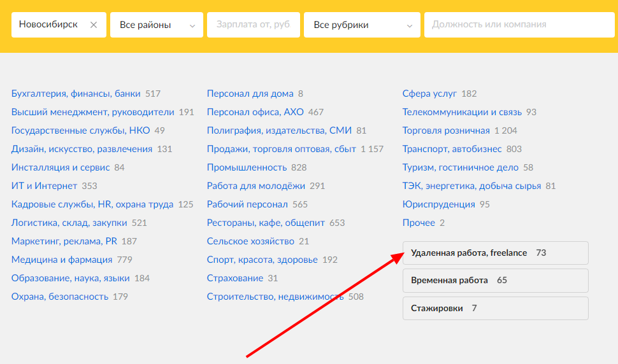Select Государственные службы, НКО link
Screen dimensions: 618x364
80,130
